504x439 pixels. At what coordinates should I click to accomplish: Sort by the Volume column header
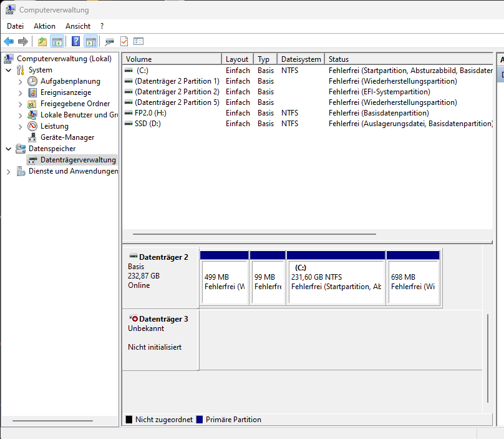[x=172, y=59]
